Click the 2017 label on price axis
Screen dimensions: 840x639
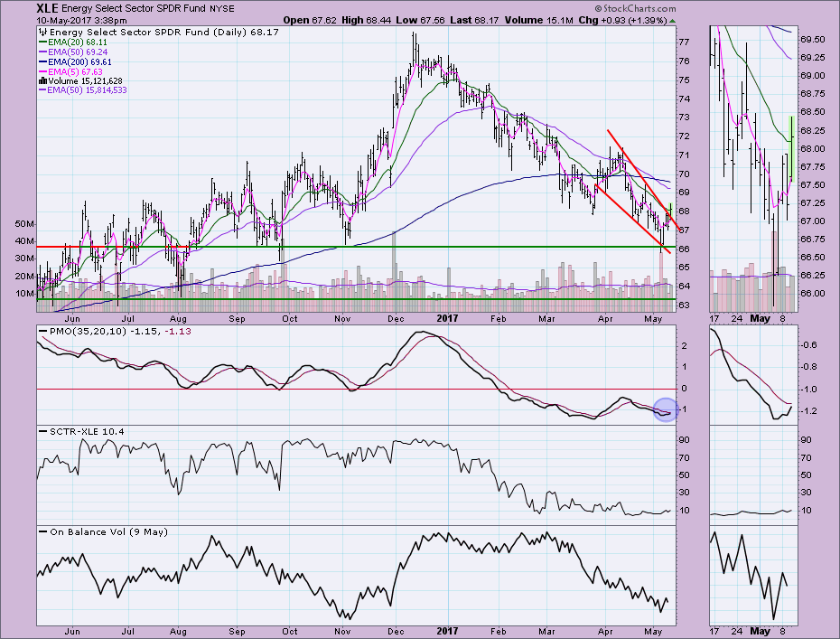[447, 318]
